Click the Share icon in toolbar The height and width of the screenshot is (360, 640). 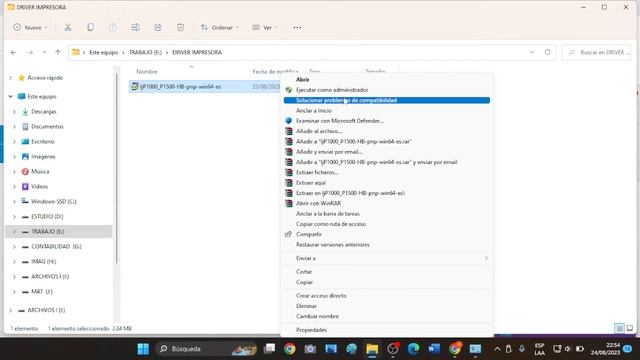click(x=158, y=27)
